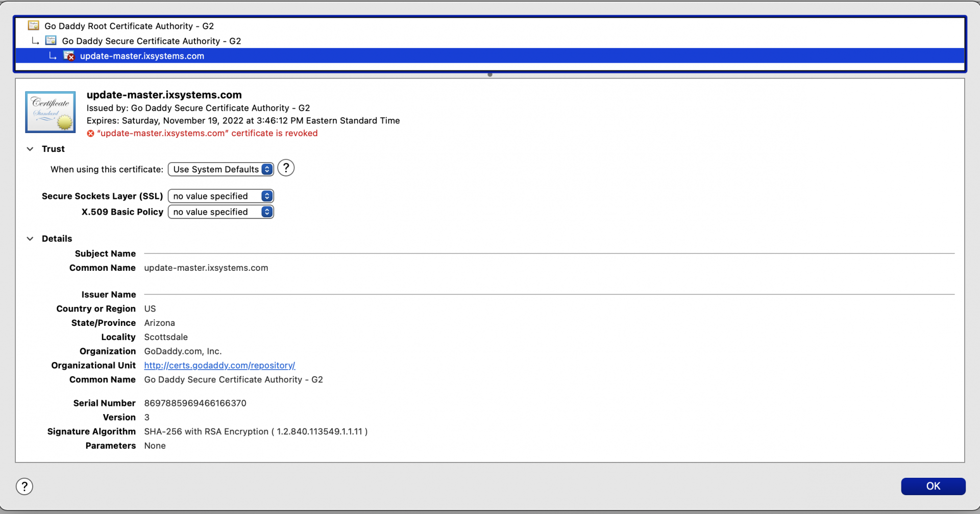Click the OK button
Screen dimensions: 980x514
[933, 486]
